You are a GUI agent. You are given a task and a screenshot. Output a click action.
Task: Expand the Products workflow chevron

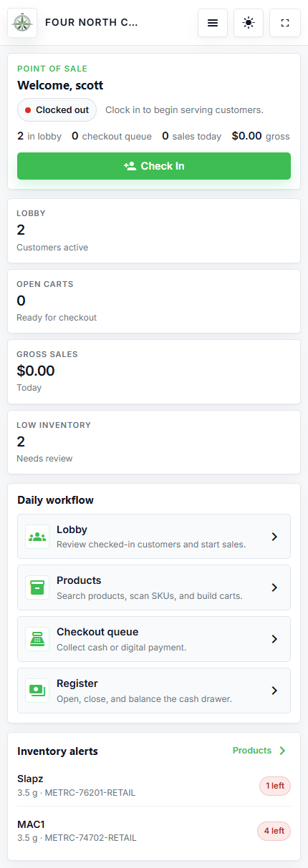tap(274, 587)
